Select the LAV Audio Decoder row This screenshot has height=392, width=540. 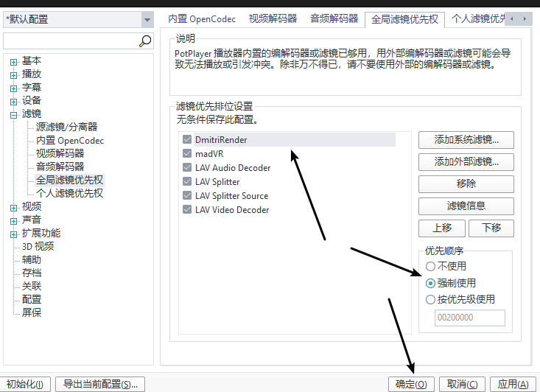(x=233, y=168)
